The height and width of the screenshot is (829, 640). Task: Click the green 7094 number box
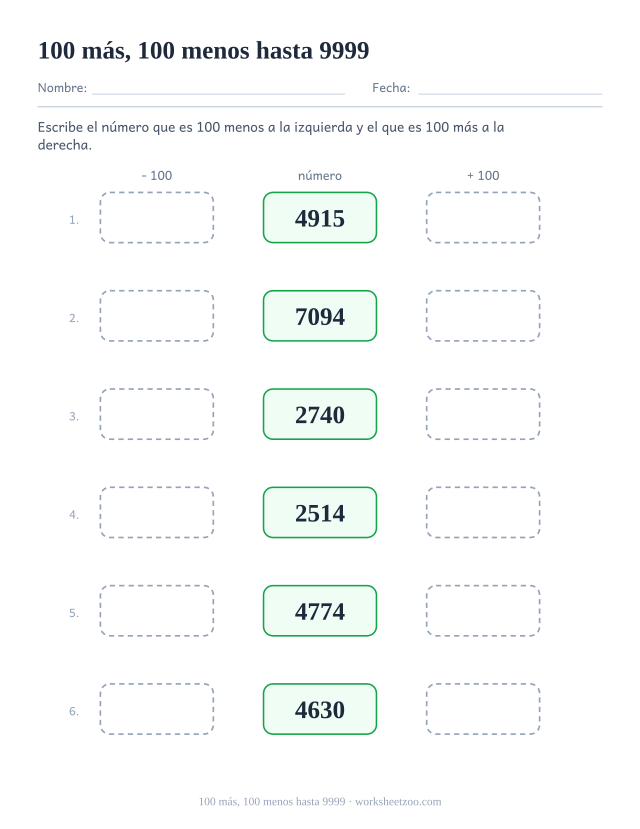(x=320, y=316)
